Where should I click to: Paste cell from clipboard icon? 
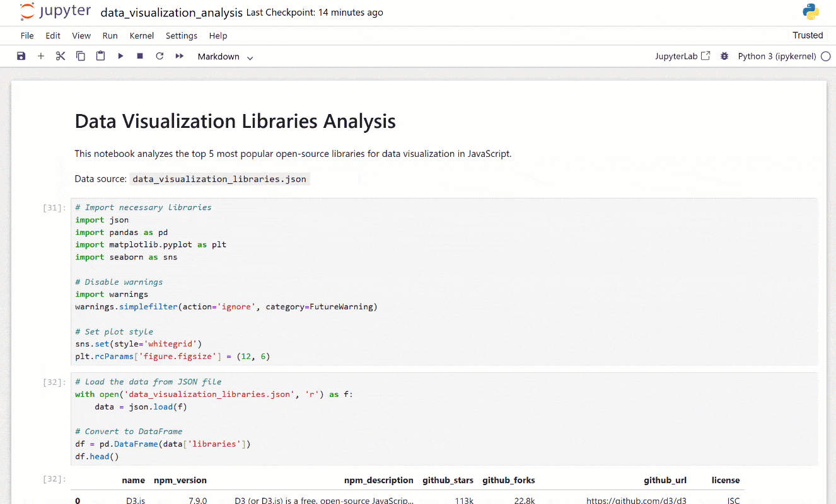pyautogui.click(x=100, y=56)
